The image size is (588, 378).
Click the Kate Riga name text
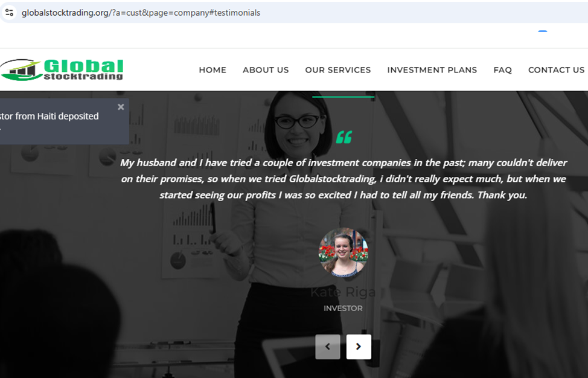pyautogui.click(x=343, y=292)
